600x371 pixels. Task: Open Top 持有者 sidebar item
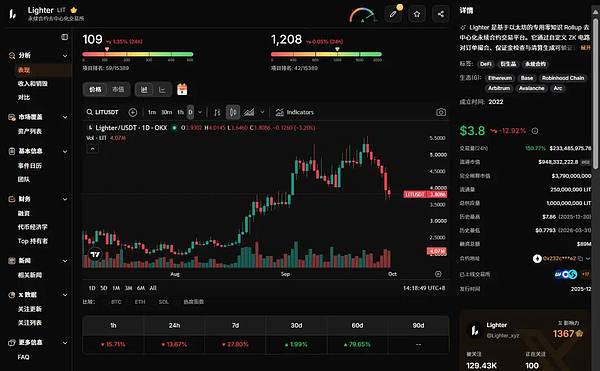coord(33,241)
